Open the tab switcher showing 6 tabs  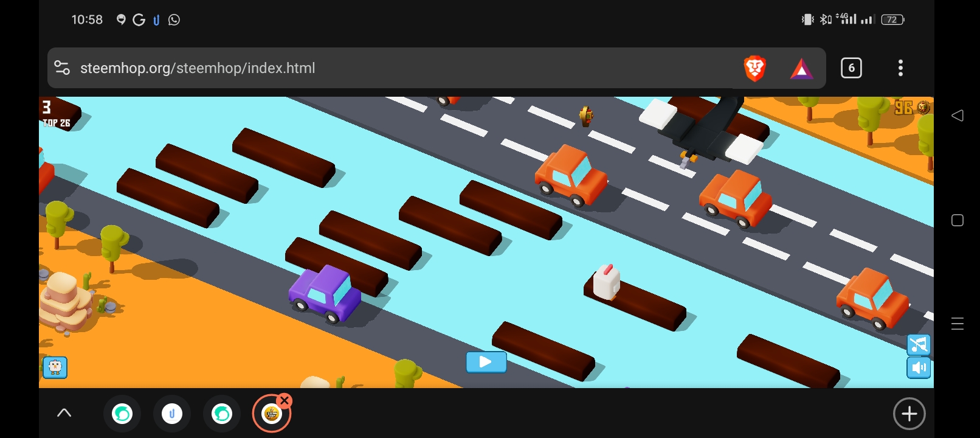pyautogui.click(x=851, y=68)
